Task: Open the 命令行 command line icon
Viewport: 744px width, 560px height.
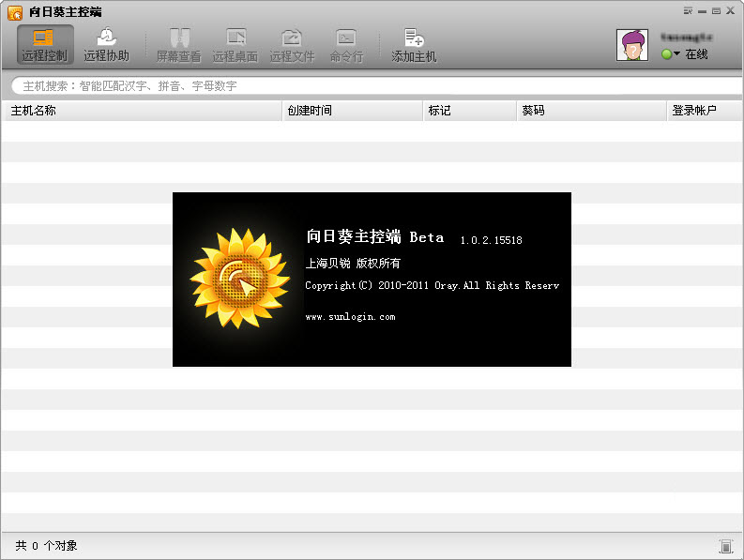Action: click(x=346, y=45)
